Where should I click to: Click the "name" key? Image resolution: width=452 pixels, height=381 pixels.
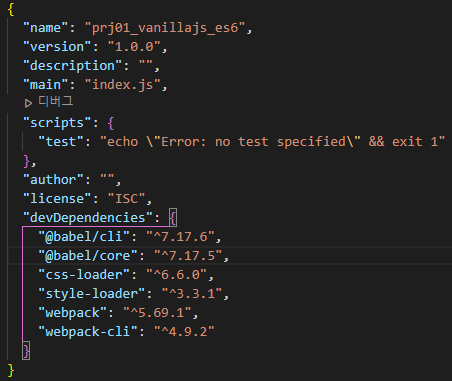pos(46,28)
